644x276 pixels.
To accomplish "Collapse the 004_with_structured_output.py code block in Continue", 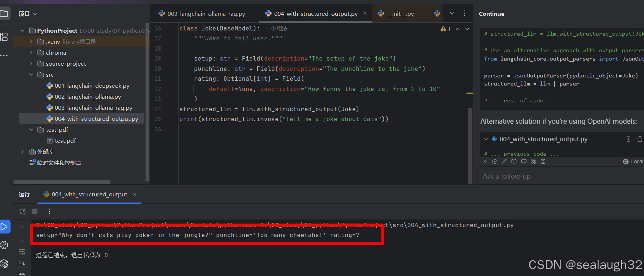I will pyautogui.click(x=486, y=139).
